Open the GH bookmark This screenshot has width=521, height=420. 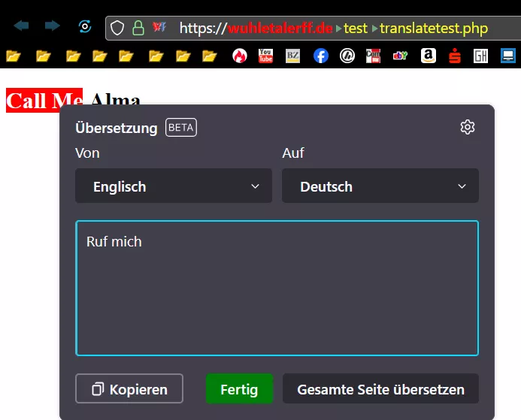tap(481, 56)
